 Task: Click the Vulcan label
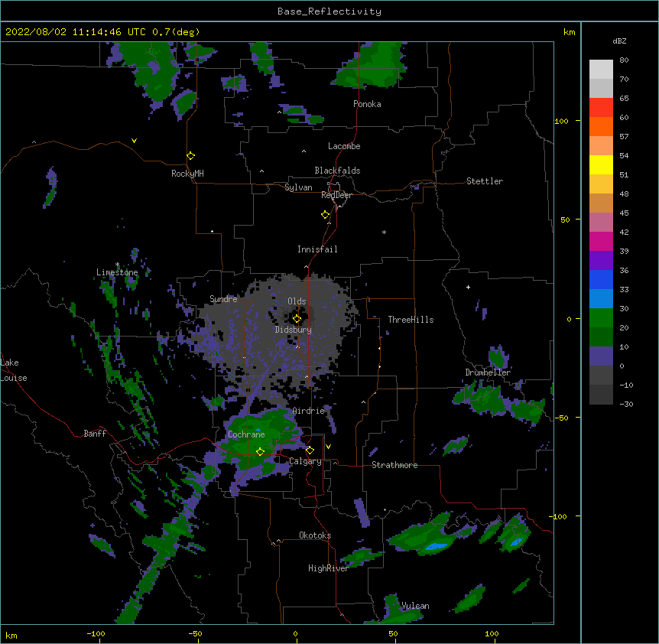pyautogui.click(x=415, y=606)
